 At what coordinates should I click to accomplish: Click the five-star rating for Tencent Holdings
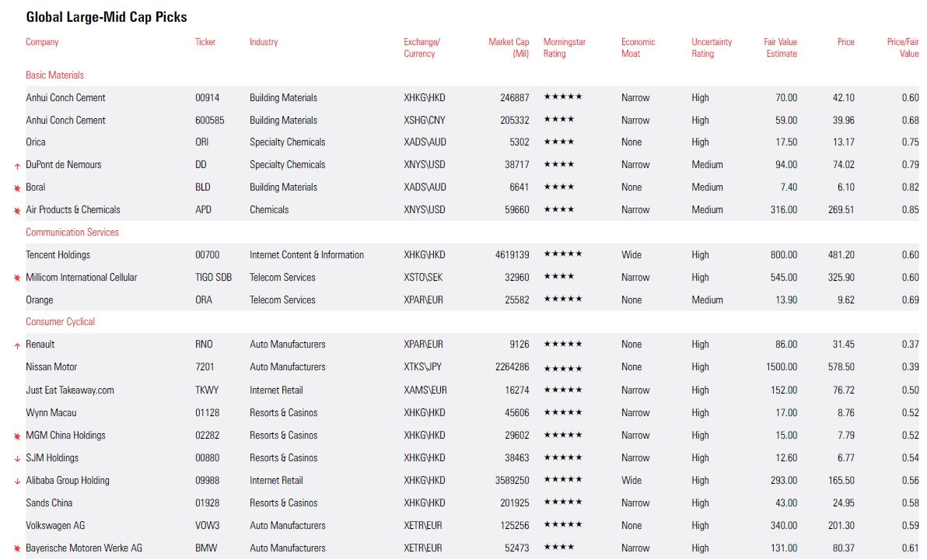(562, 254)
